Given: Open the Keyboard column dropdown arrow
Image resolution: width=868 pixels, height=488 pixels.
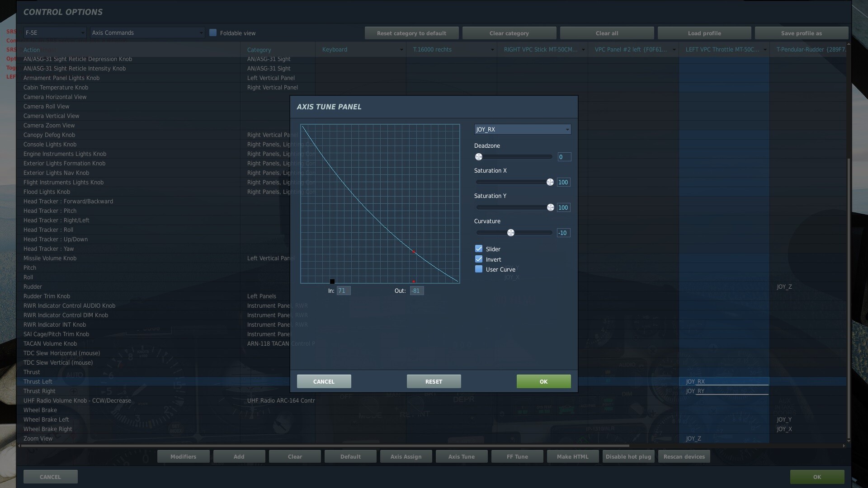Looking at the screenshot, I should click(x=401, y=50).
